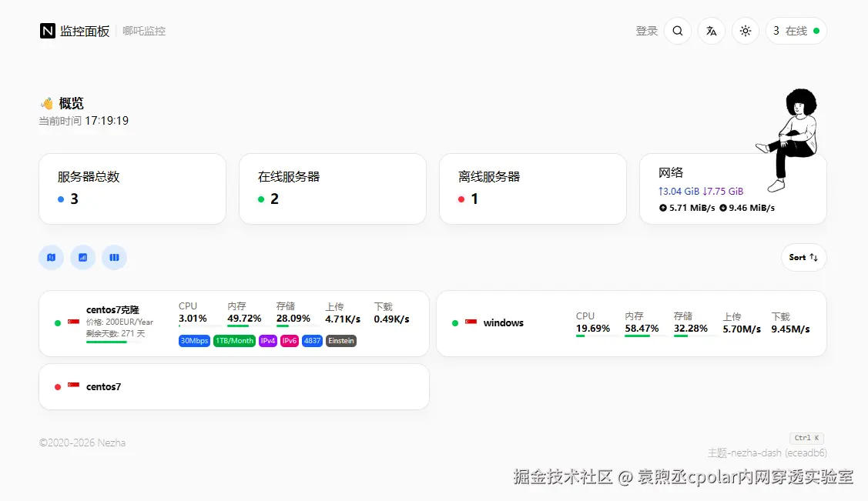Click the Einstein tag
This screenshot has height=501, width=868.
[341, 341]
